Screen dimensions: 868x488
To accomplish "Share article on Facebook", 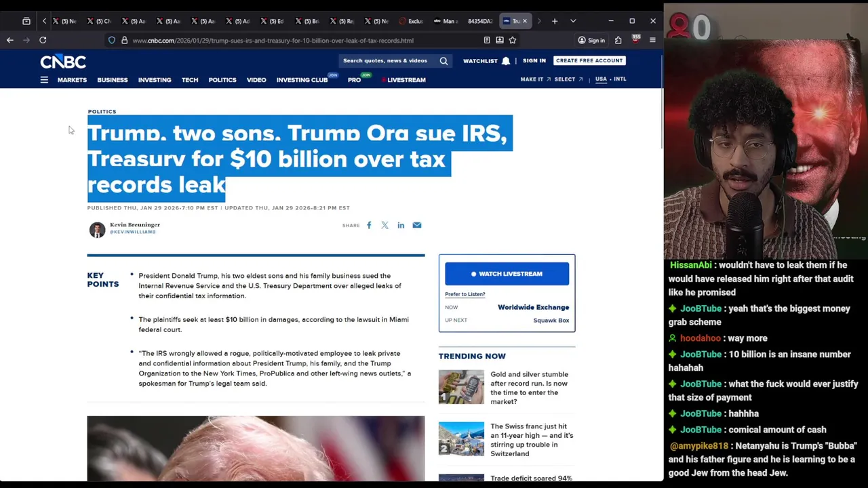I will 369,225.
